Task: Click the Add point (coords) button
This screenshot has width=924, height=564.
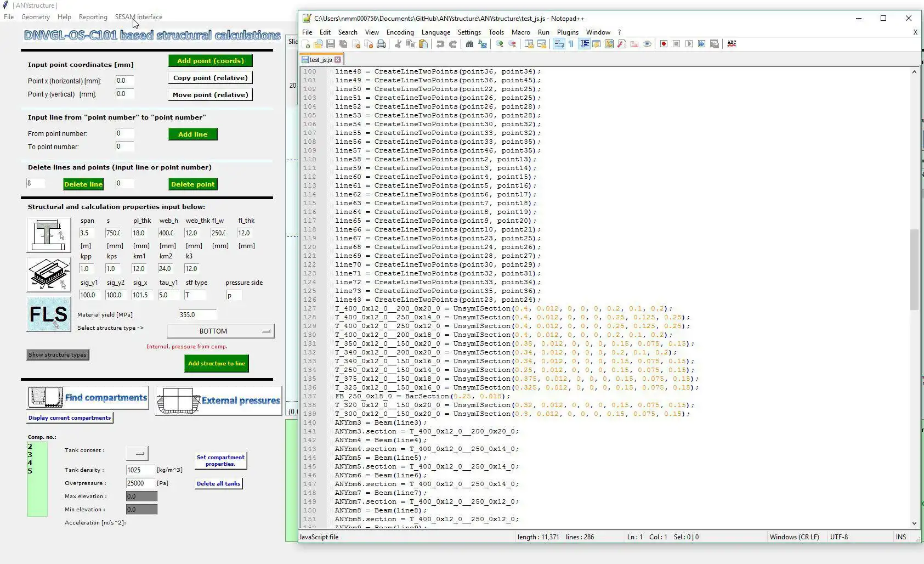Action: 210,61
